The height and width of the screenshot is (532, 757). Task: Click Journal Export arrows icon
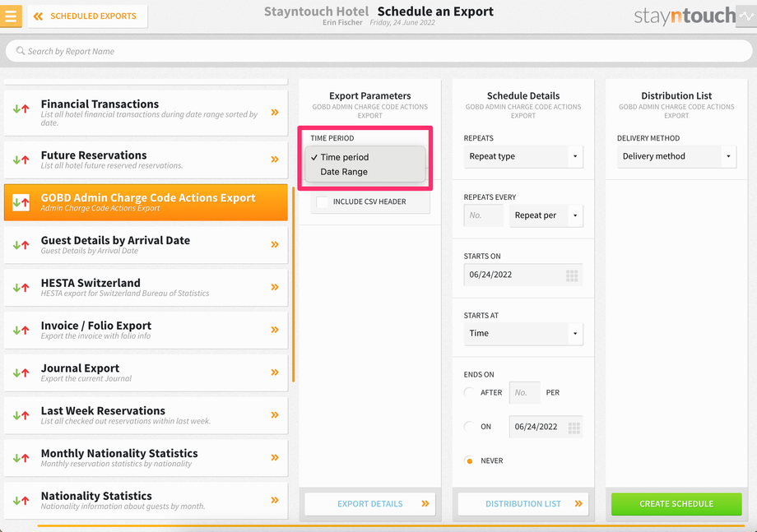[21, 372]
